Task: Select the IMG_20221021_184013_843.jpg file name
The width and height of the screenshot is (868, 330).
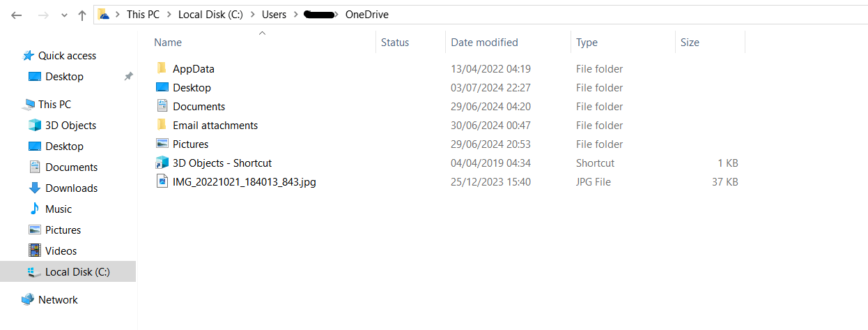Action: point(245,182)
